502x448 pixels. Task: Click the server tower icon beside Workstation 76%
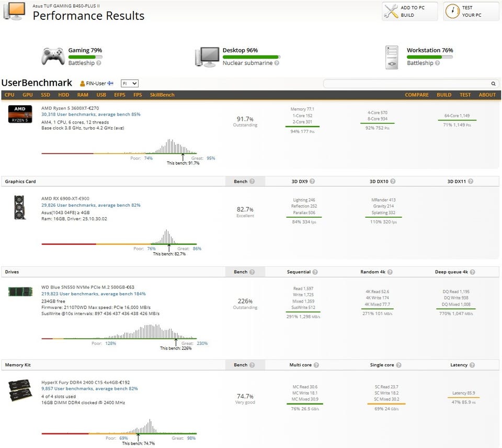pyautogui.click(x=392, y=58)
